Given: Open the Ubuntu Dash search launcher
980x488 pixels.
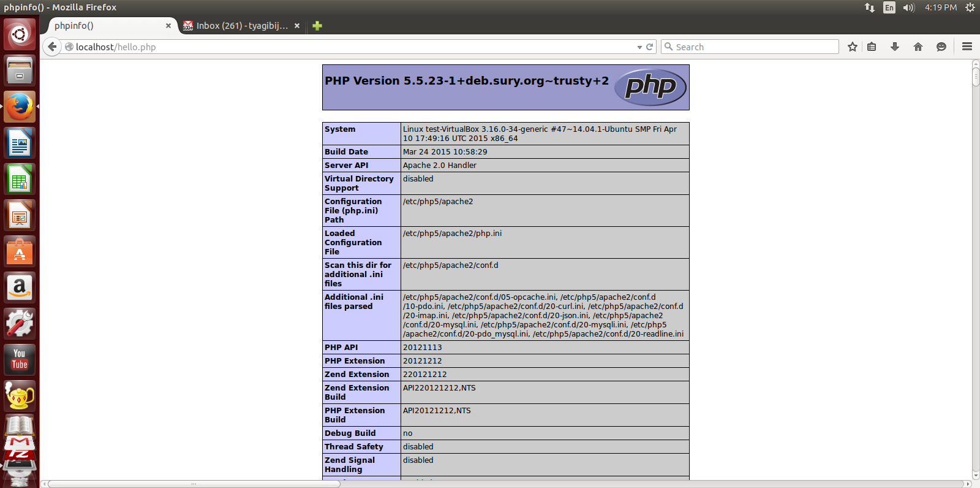Looking at the screenshot, I should point(20,34).
